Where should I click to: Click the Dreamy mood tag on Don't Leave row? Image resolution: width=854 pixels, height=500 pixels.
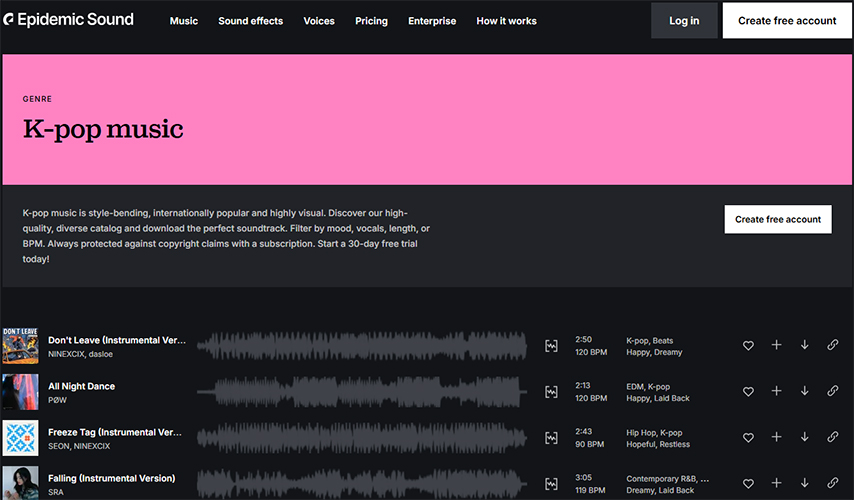point(668,352)
